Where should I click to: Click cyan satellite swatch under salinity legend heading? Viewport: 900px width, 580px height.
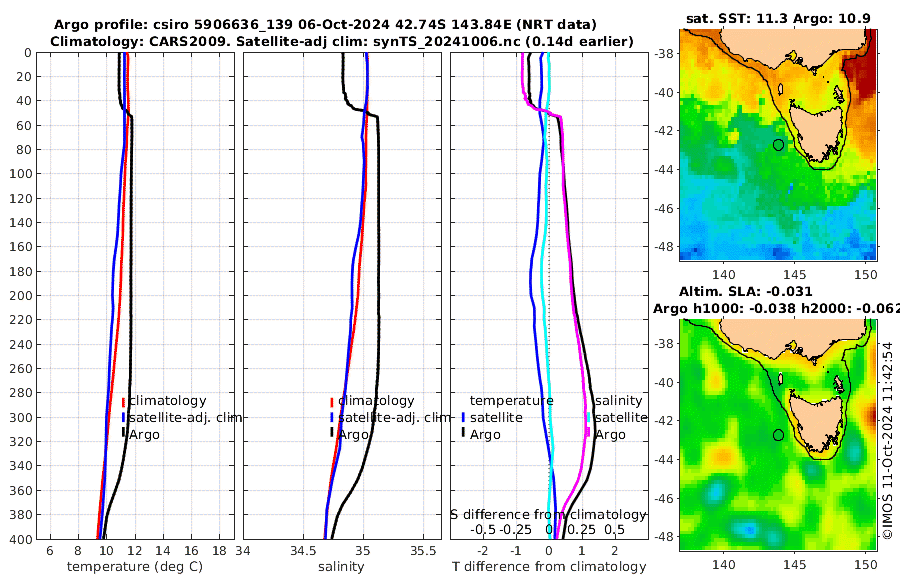588,417
